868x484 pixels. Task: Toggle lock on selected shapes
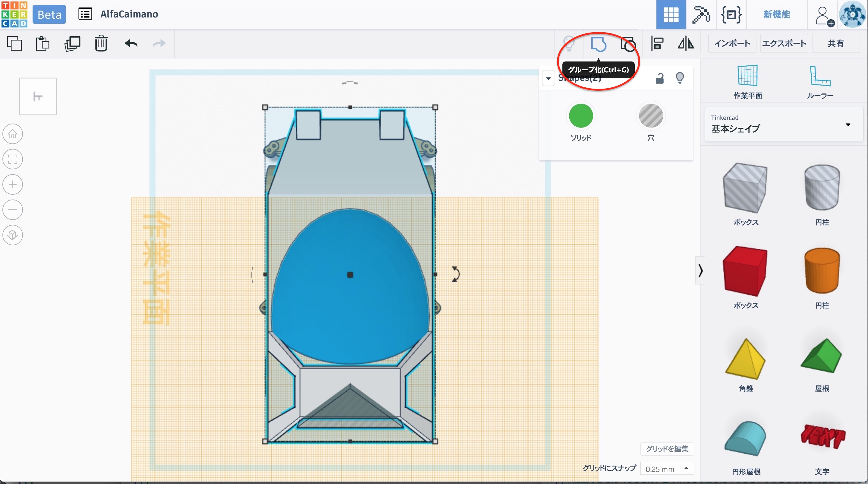659,78
